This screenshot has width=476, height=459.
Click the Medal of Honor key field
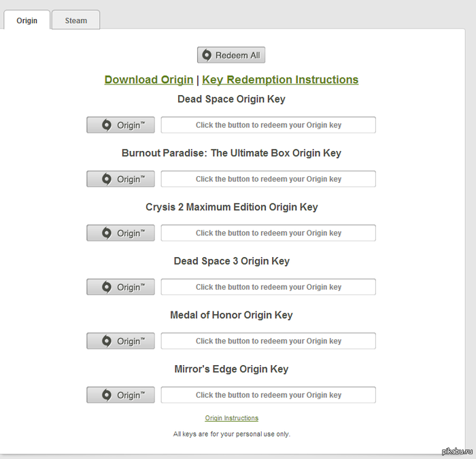coord(269,341)
